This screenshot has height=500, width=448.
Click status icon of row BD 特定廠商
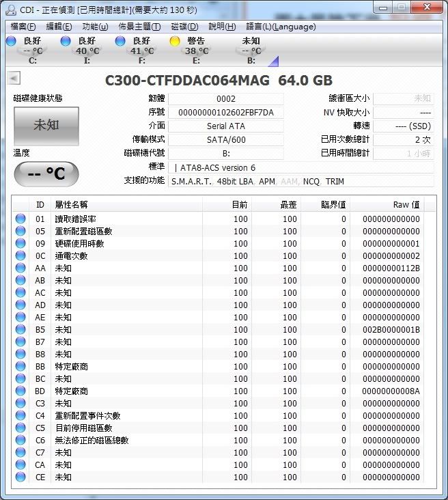coord(20,391)
